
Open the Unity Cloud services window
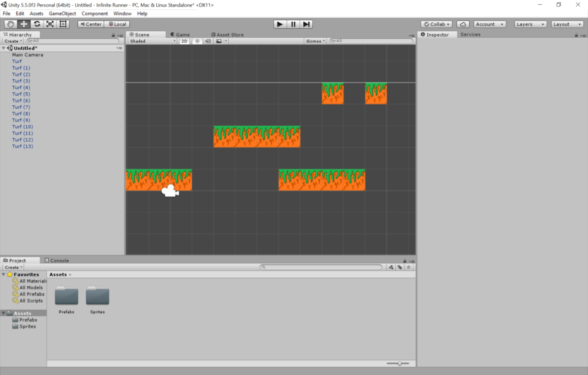pyautogui.click(x=462, y=24)
